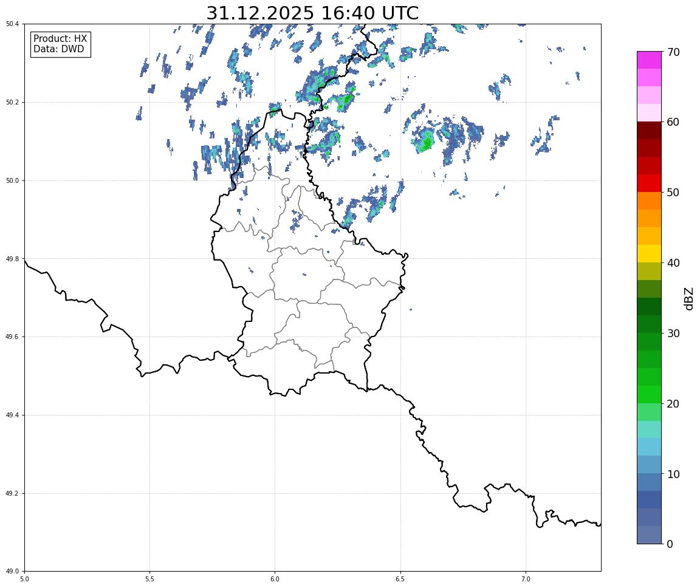Click latitude label 50.0
The image size is (700, 588).
tap(12, 180)
